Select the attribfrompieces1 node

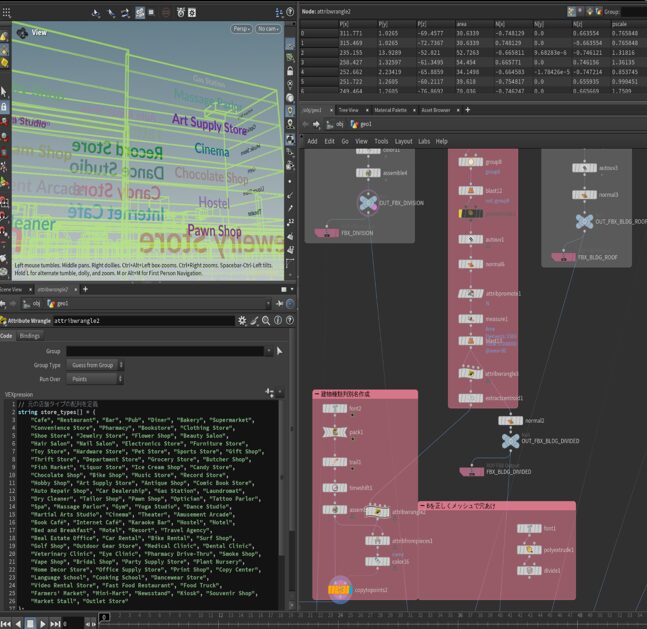377,541
